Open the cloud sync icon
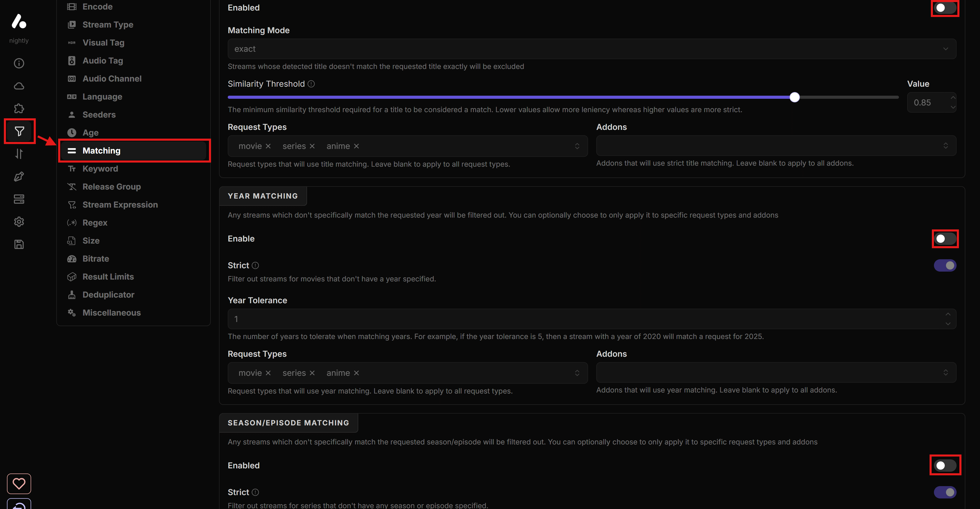 click(x=19, y=86)
